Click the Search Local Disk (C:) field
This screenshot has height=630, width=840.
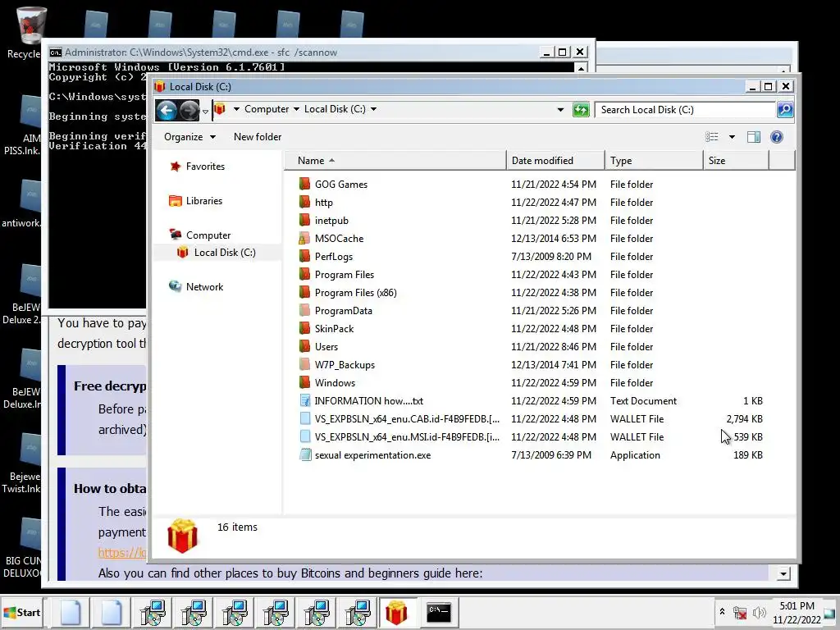pos(685,110)
